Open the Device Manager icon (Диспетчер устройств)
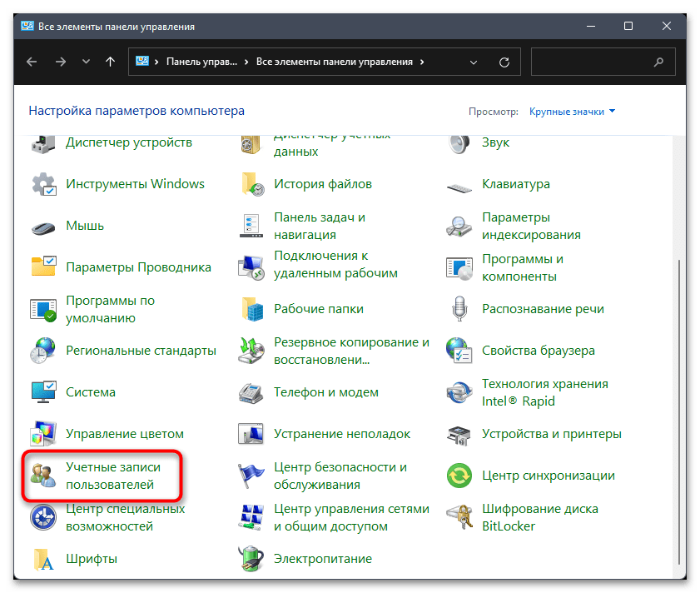Viewport: 700px width, 593px height. pos(43,144)
